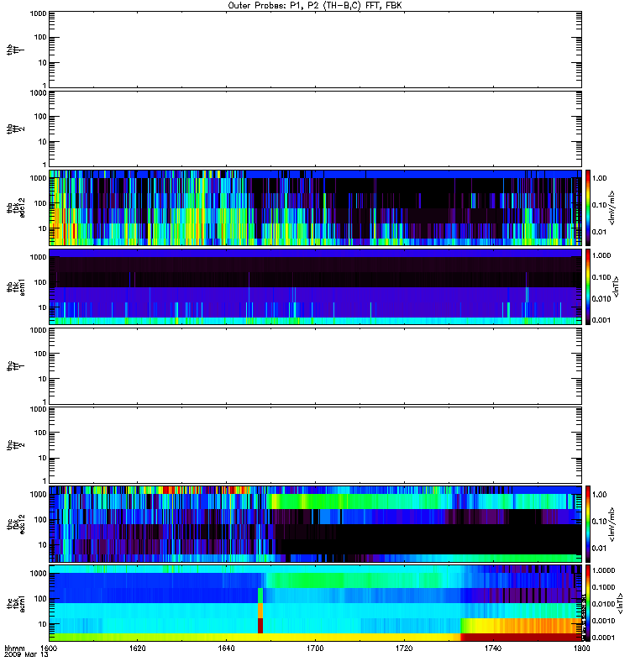Click the "1720" time tick label

tap(404, 648)
